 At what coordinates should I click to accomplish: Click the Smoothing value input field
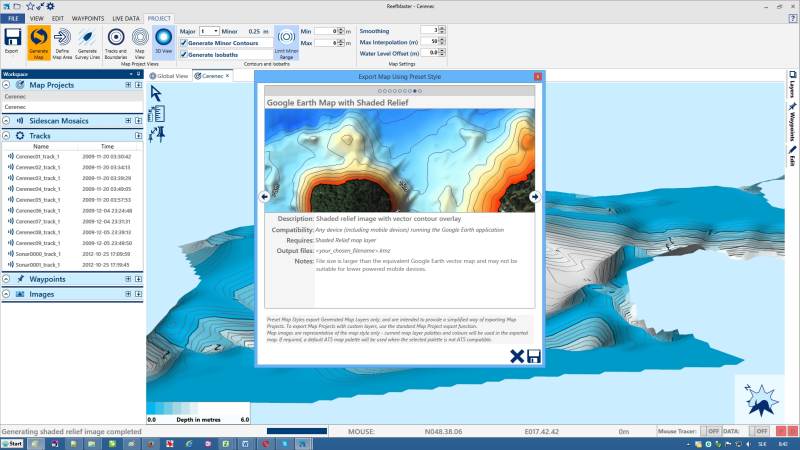[x=429, y=30]
